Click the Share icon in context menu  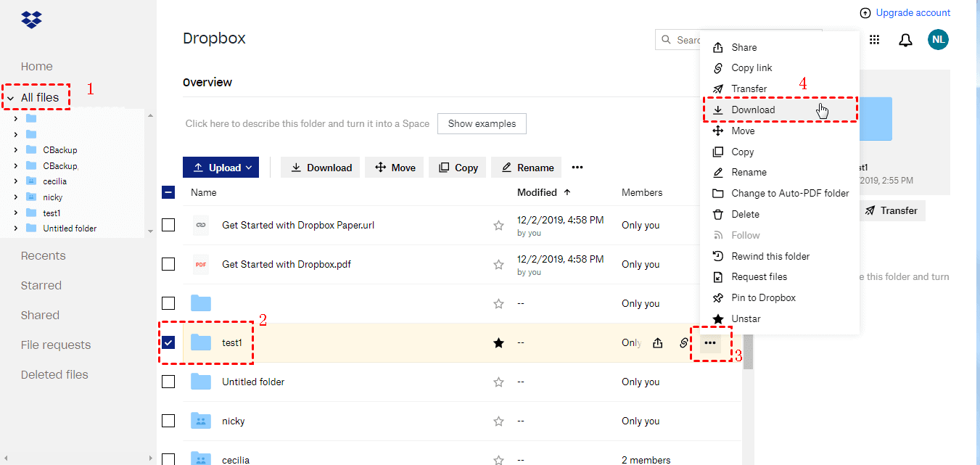pos(718,47)
